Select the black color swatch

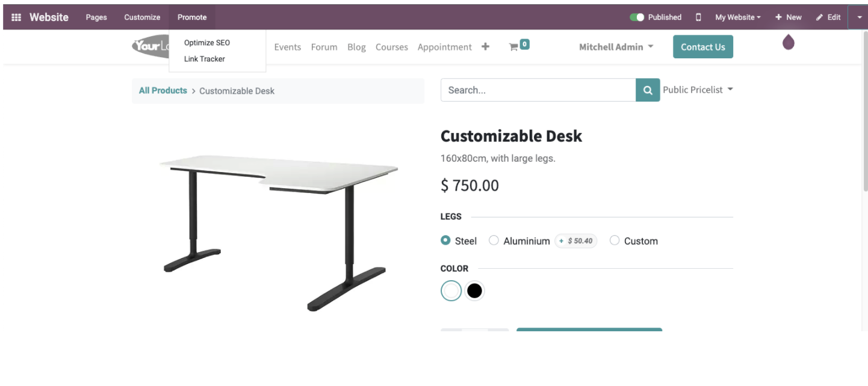(x=474, y=291)
